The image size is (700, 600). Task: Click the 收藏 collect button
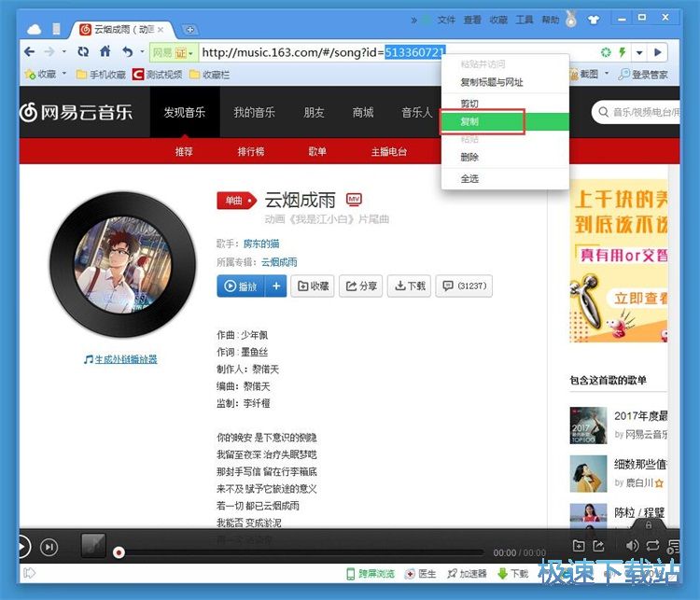click(x=313, y=286)
